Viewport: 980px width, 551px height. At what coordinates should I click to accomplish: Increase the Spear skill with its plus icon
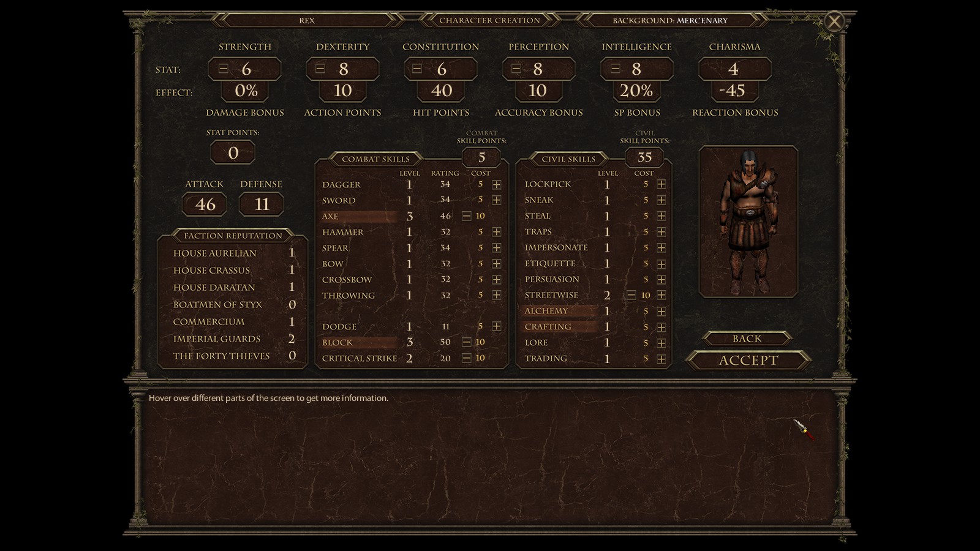coord(496,248)
